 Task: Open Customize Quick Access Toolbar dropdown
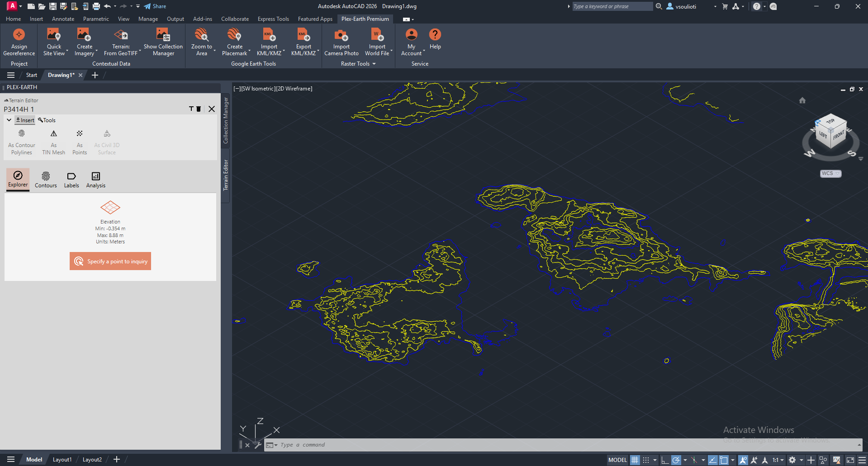point(138,6)
